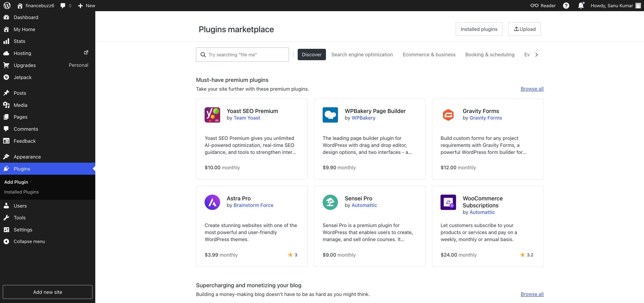This screenshot has width=644, height=303.
Task: Click the Posts pin icon
Action: point(7,93)
